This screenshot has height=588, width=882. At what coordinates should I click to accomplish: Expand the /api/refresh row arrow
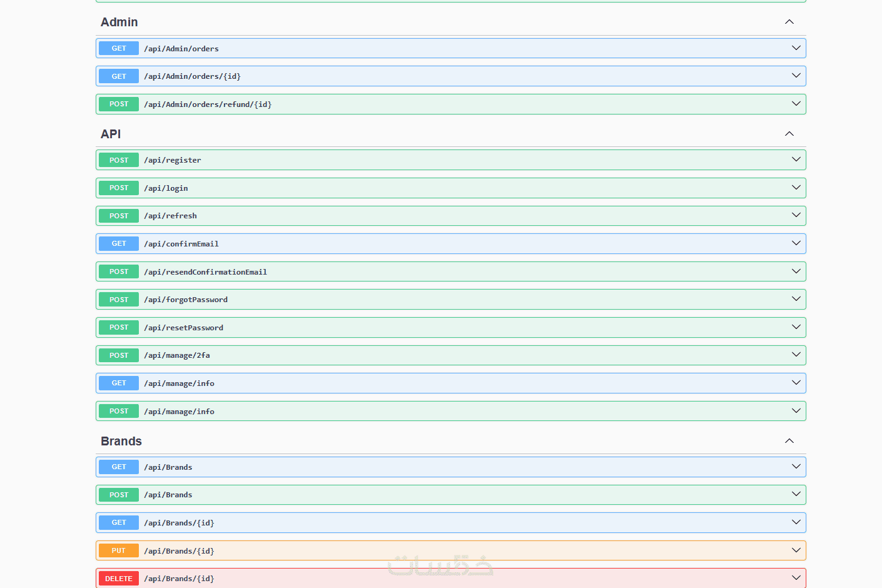click(796, 215)
